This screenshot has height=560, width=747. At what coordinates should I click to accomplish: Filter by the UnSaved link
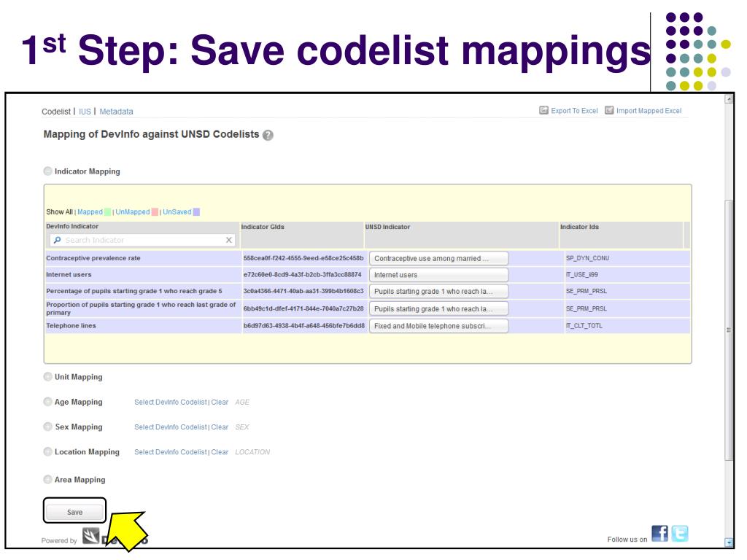(177, 212)
